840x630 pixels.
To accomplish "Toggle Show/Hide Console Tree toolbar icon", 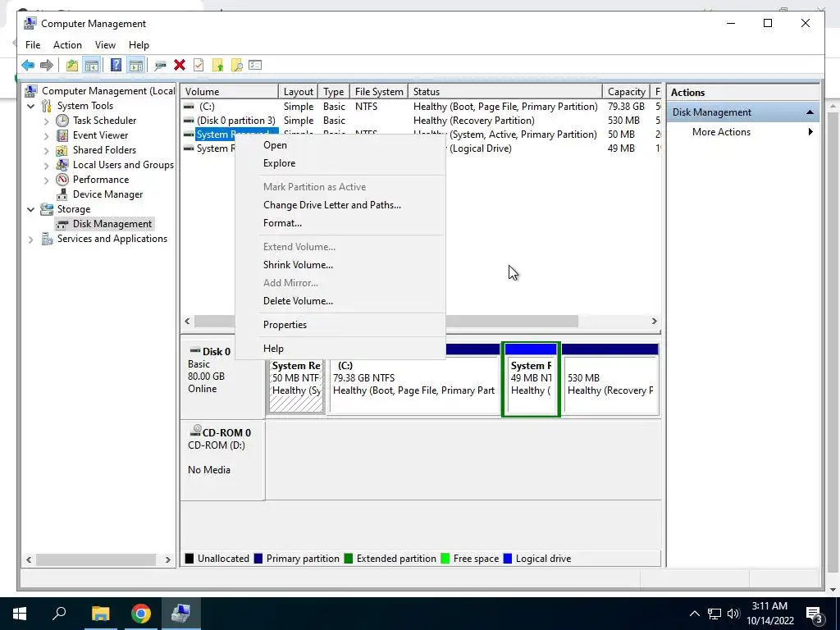I will point(92,66).
